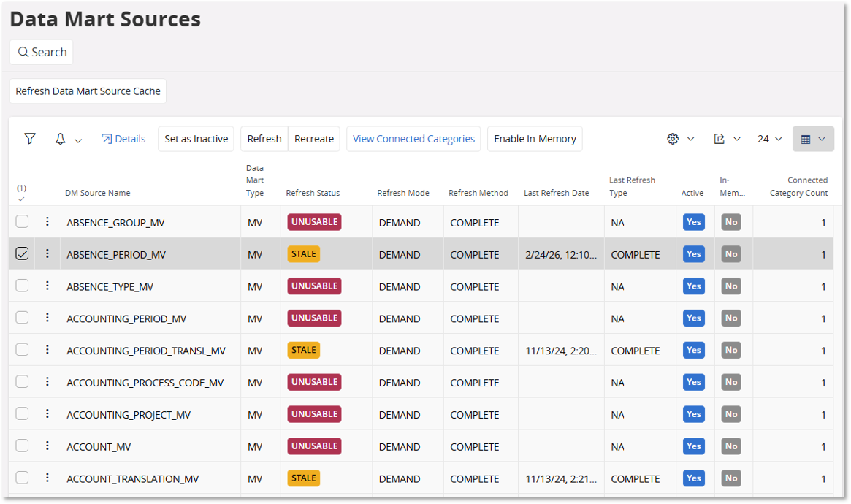Expand the settings gear dropdown arrow
The width and height of the screenshot is (851, 504).
tap(691, 139)
